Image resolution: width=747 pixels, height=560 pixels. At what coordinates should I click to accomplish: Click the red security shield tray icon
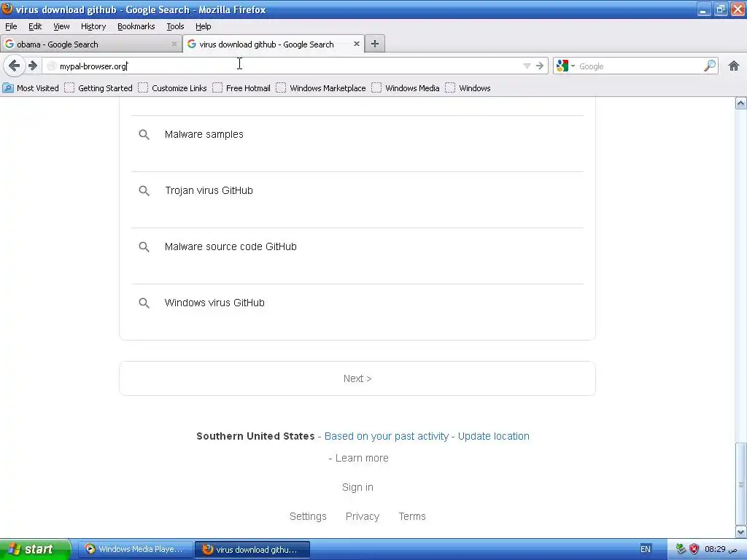(x=694, y=549)
